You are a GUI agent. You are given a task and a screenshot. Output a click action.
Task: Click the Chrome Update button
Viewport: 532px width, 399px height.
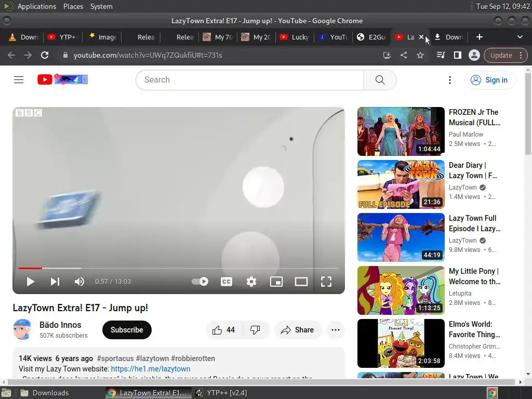(506, 55)
